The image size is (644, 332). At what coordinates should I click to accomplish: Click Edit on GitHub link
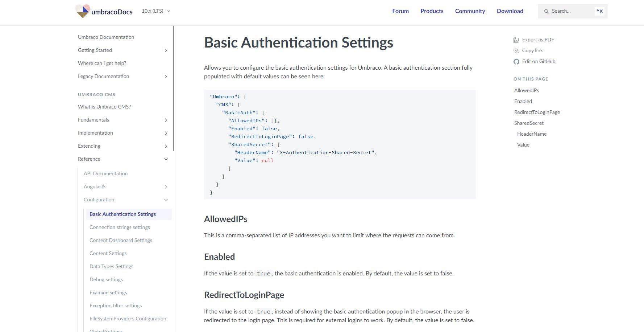(539, 61)
